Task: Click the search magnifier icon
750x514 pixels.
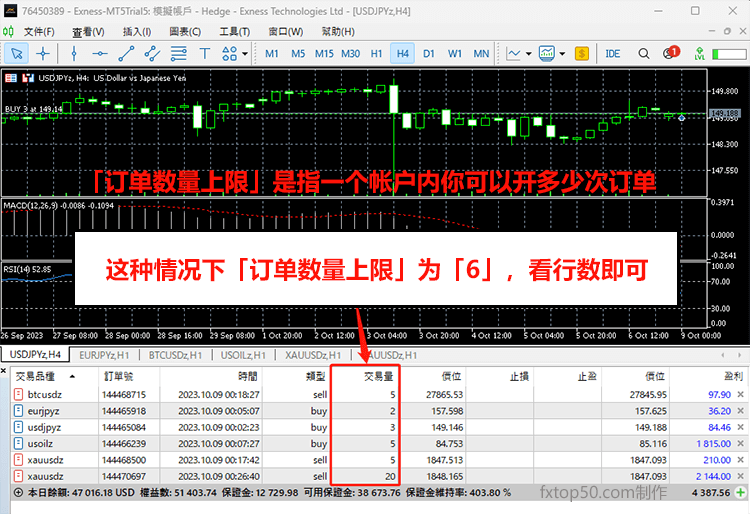Action: pyautogui.click(x=644, y=54)
